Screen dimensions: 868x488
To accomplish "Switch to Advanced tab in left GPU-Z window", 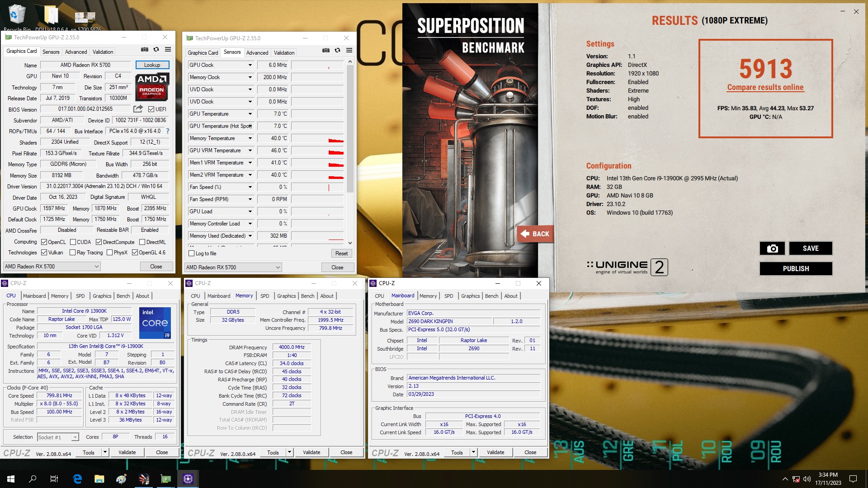I will point(76,52).
